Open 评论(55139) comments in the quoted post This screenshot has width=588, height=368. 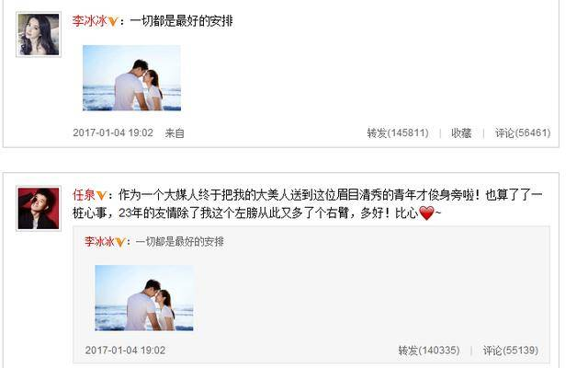(511, 351)
